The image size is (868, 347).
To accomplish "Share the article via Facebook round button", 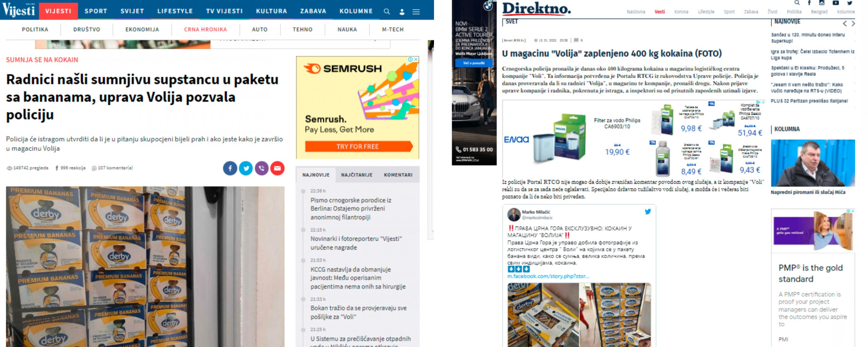I will [x=230, y=168].
